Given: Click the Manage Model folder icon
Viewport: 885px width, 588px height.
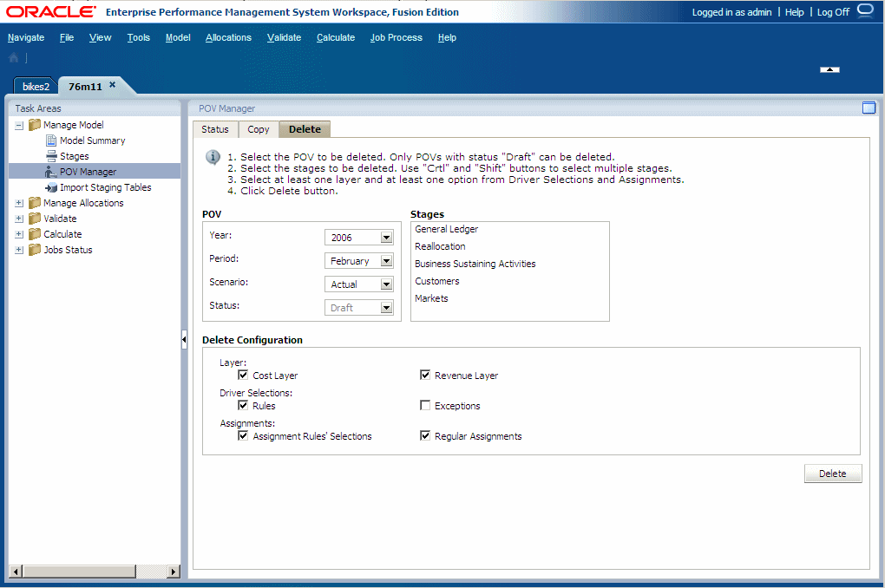Looking at the screenshot, I should 34,125.
